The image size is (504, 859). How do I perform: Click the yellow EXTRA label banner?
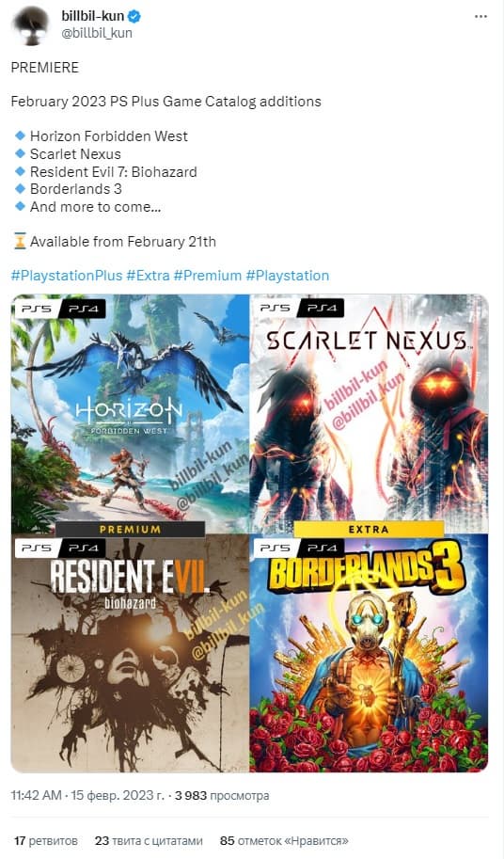click(369, 529)
